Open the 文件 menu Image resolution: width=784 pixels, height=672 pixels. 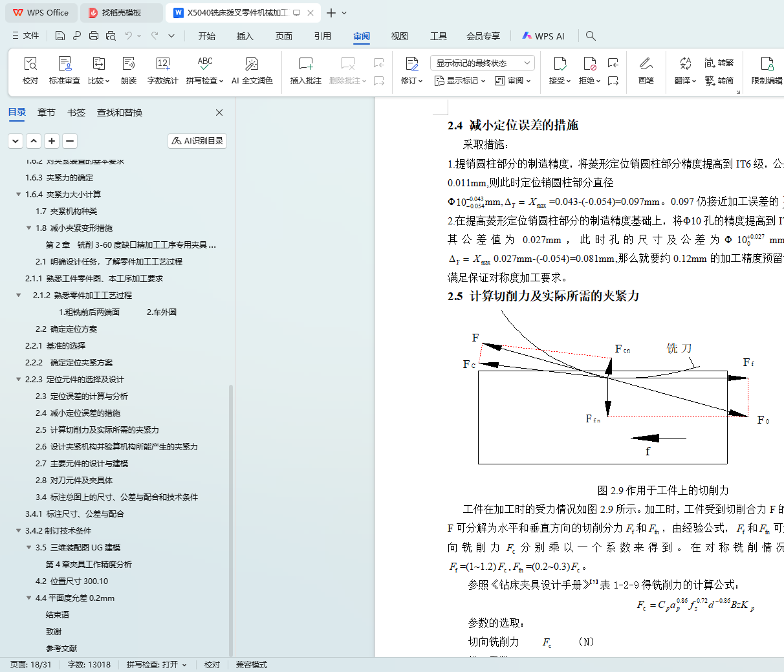(x=26, y=36)
